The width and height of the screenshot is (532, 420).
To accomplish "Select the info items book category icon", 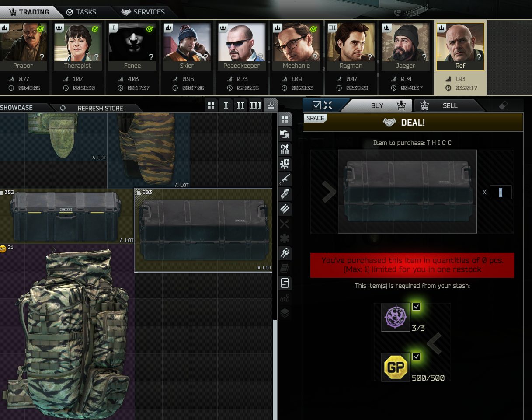I will click(x=285, y=268).
